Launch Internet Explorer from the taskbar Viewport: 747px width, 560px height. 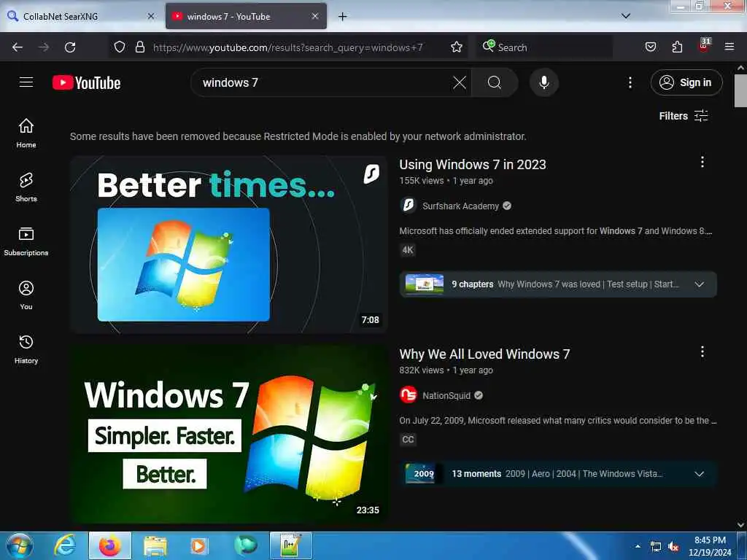click(65, 545)
